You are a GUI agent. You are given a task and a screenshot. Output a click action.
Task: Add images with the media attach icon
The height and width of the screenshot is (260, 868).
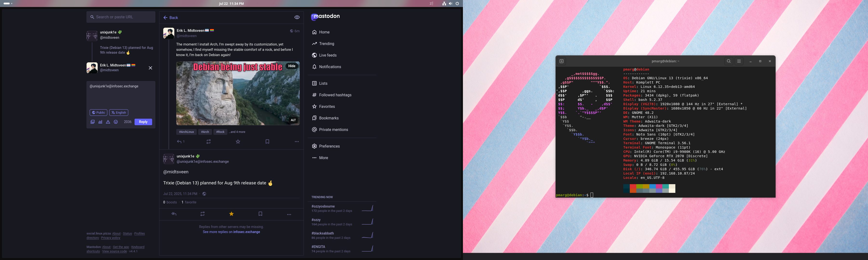coord(93,122)
